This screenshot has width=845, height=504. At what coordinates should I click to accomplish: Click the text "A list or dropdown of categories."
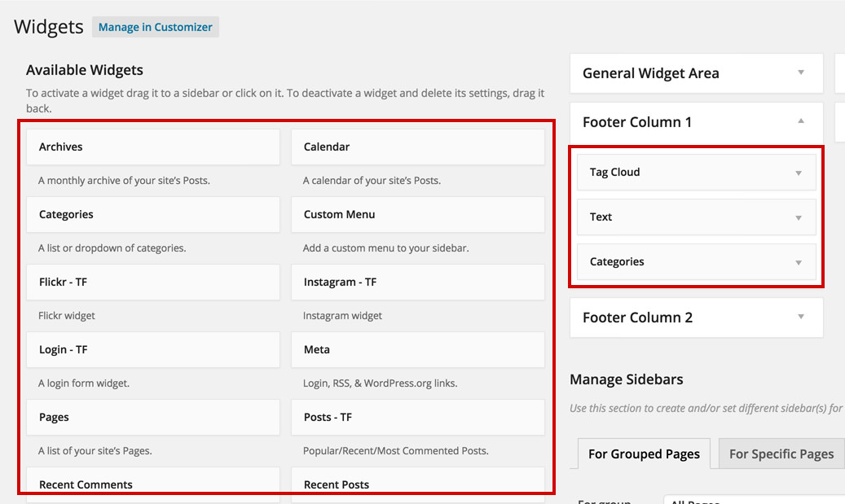(x=112, y=248)
